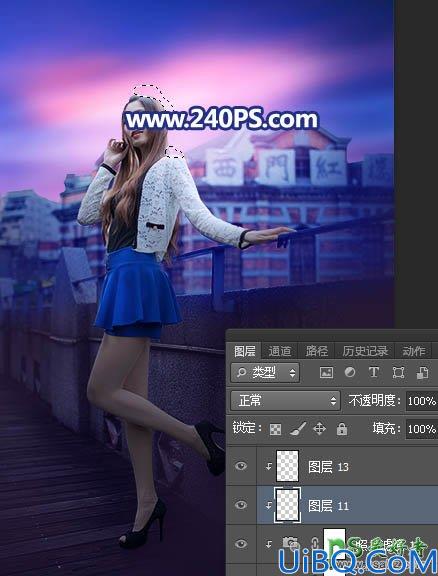The width and height of the screenshot is (438, 576).
Task: Toggle lock transparent pixels icon
Action: [x=276, y=429]
